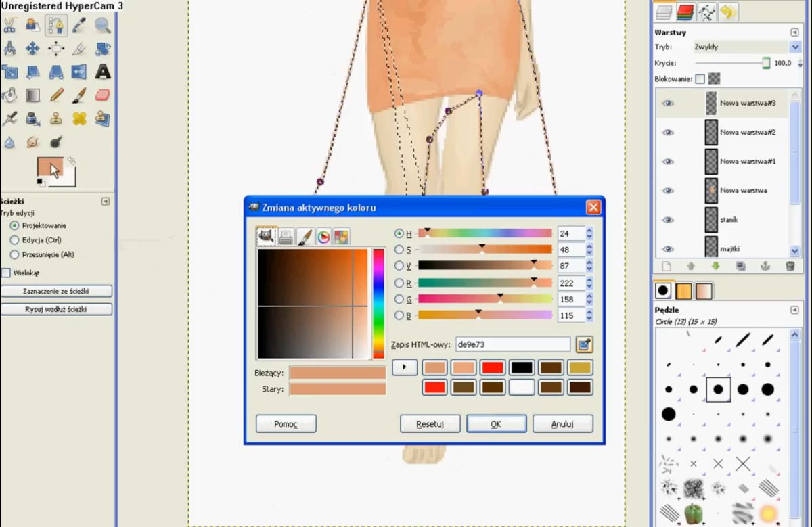Screen dimensions: 812x527
Task: Choose the Text tool in toolbox
Action: coord(102,72)
